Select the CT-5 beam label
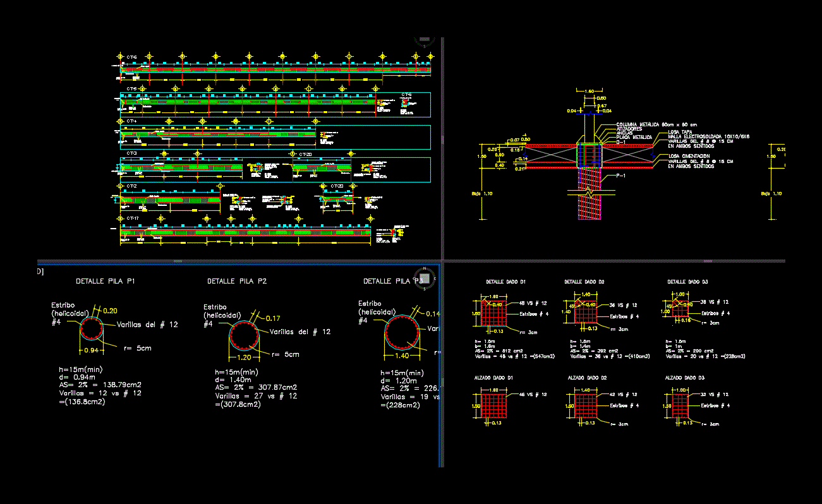The height and width of the screenshot is (504, 822). click(131, 88)
